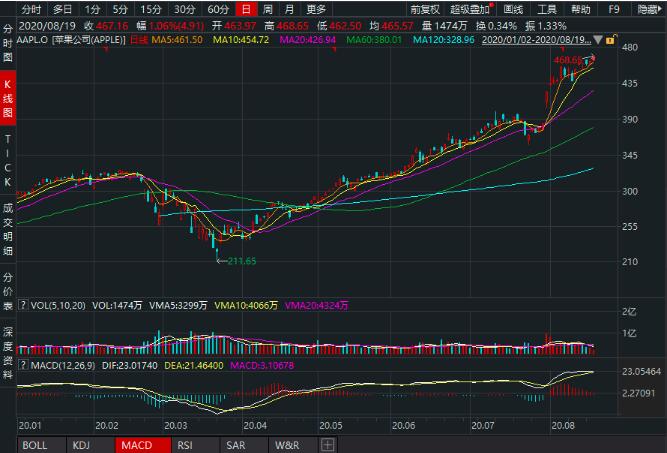Screen dimensions: 667x453
Task: Click the highlighted MACD indicator tab
Action: pos(143,445)
